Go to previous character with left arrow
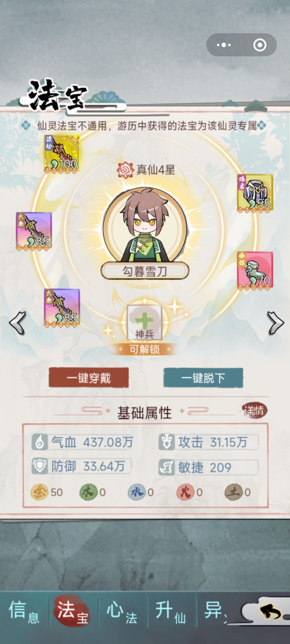Image resolution: width=290 pixels, height=644 pixels. (x=17, y=322)
